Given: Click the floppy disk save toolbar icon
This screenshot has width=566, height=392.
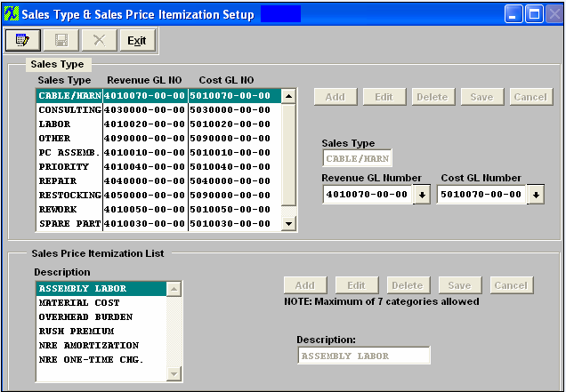Looking at the screenshot, I should 61,40.
